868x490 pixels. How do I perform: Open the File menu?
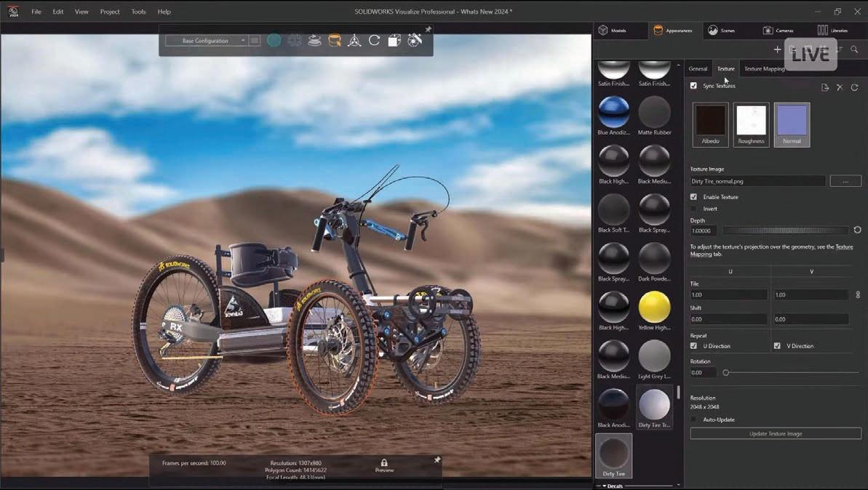(36, 12)
